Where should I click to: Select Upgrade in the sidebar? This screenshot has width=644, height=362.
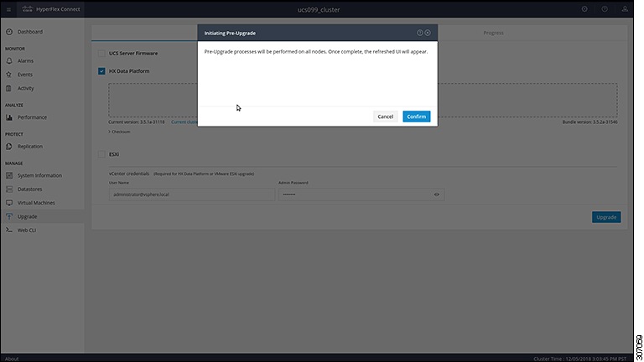click(x=27, y=217)
